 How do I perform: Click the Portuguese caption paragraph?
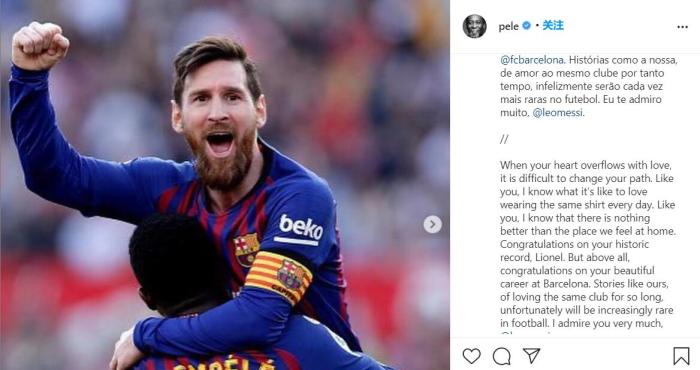click(x=589, y=86)
